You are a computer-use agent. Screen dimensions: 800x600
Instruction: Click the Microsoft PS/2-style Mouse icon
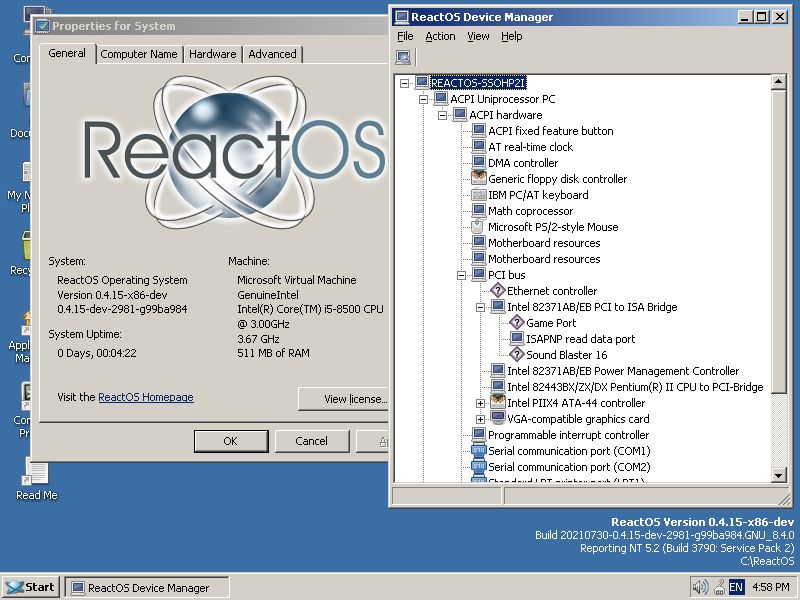[478, 227]
